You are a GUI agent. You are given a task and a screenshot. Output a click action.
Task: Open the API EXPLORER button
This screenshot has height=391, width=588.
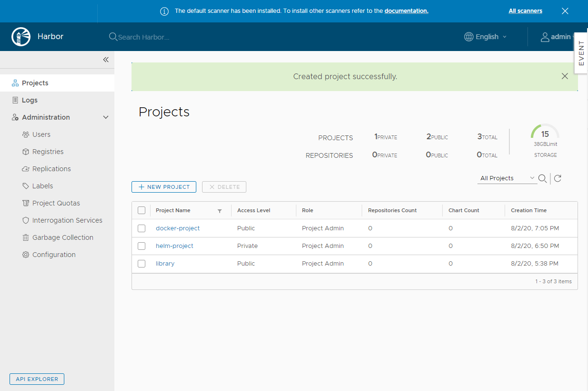pyautogui.click(x=37, y=379)
